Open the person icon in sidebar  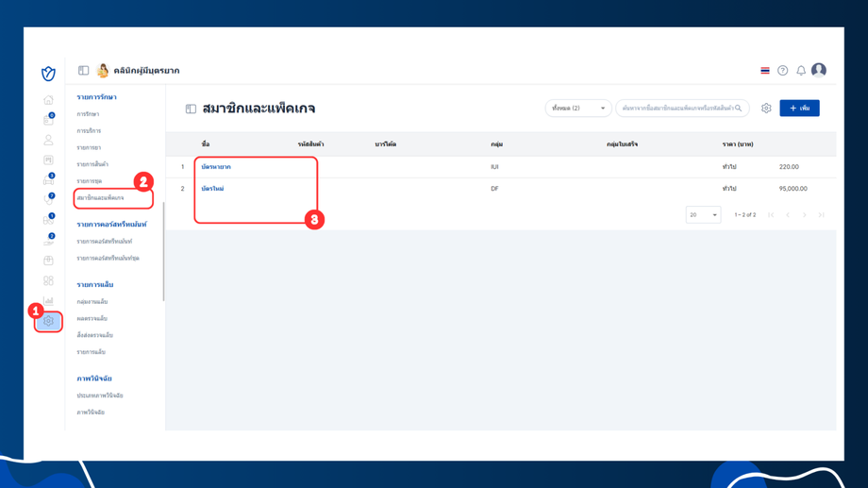click(x=48, y=140)
